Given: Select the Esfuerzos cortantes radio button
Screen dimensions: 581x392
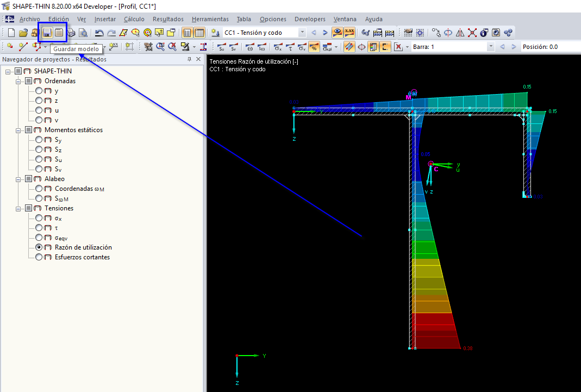Looking at the screenshot, I should click(39, 257).
